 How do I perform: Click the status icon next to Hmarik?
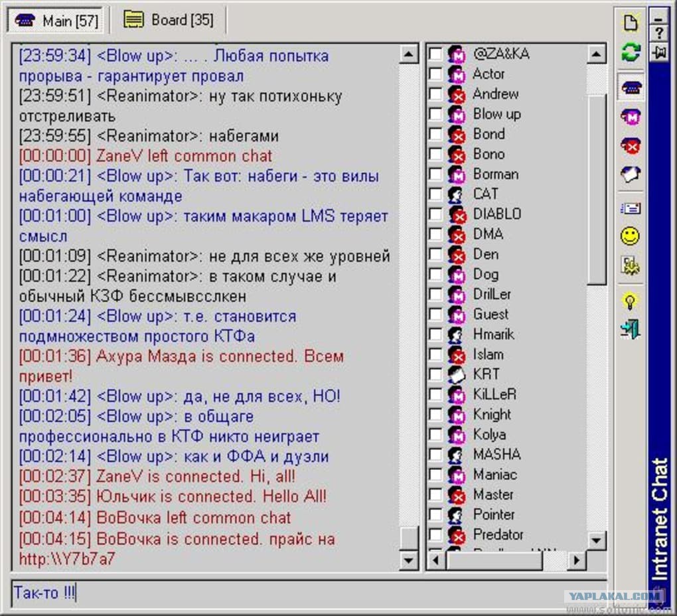(x=455, y=335)
